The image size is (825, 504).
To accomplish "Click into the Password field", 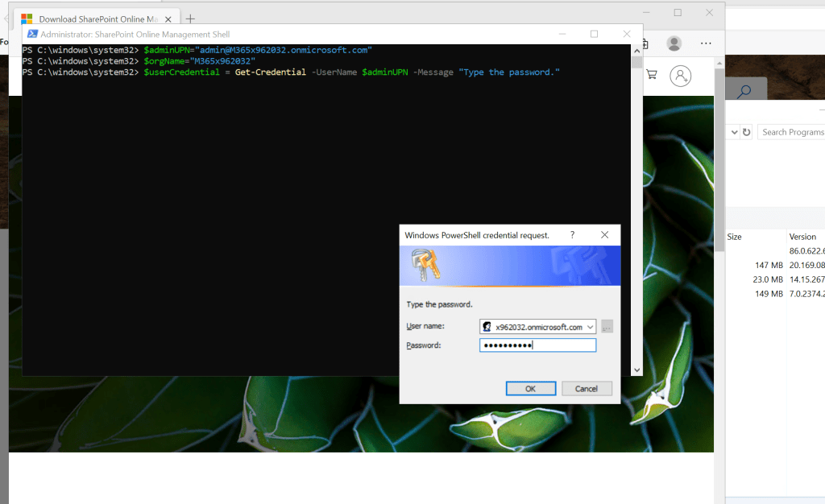I will (537, 345).
